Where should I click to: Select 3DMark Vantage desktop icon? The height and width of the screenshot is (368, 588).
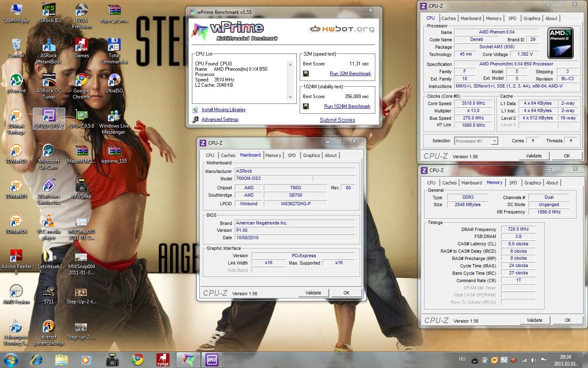point(16,122)
